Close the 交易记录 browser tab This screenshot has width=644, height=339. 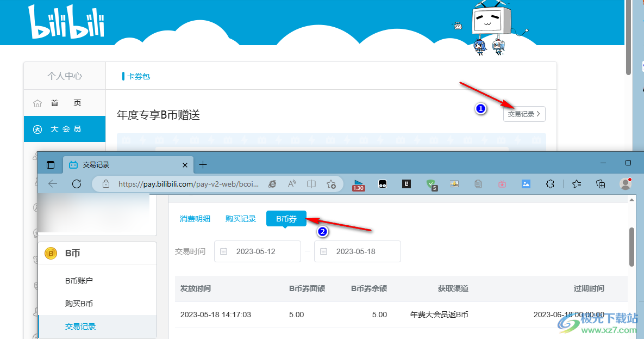click(185, 165)
